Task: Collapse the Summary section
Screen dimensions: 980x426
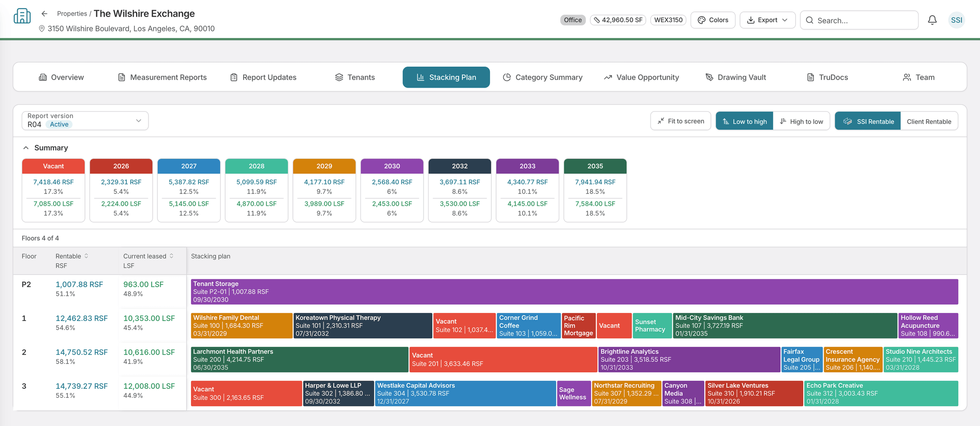Action: pos(26,148)
